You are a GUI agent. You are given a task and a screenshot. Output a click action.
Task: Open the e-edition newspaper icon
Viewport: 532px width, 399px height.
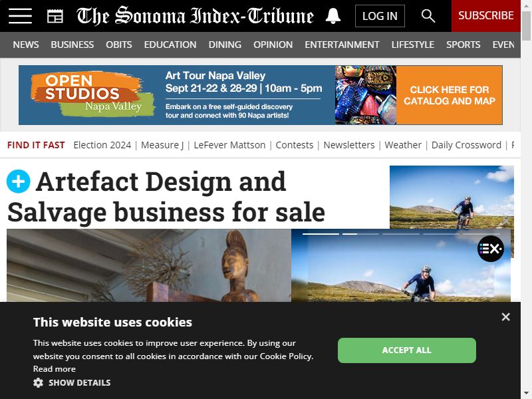(x=55, y=16)
